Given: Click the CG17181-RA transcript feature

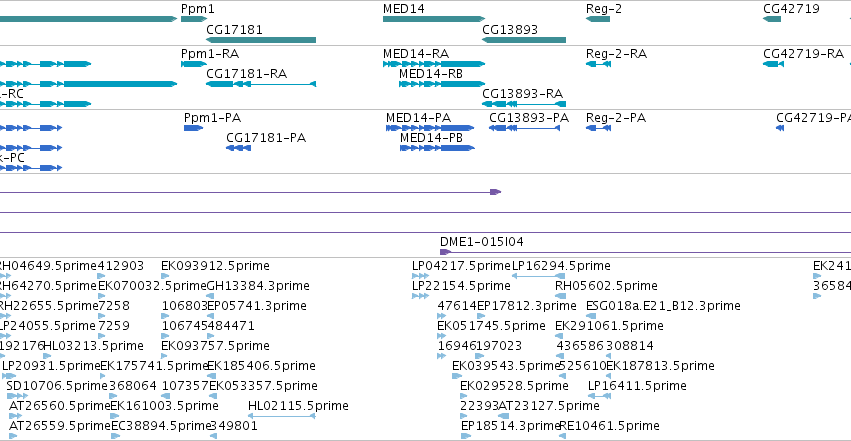Looking at the screenshot, I should point(261,84).
